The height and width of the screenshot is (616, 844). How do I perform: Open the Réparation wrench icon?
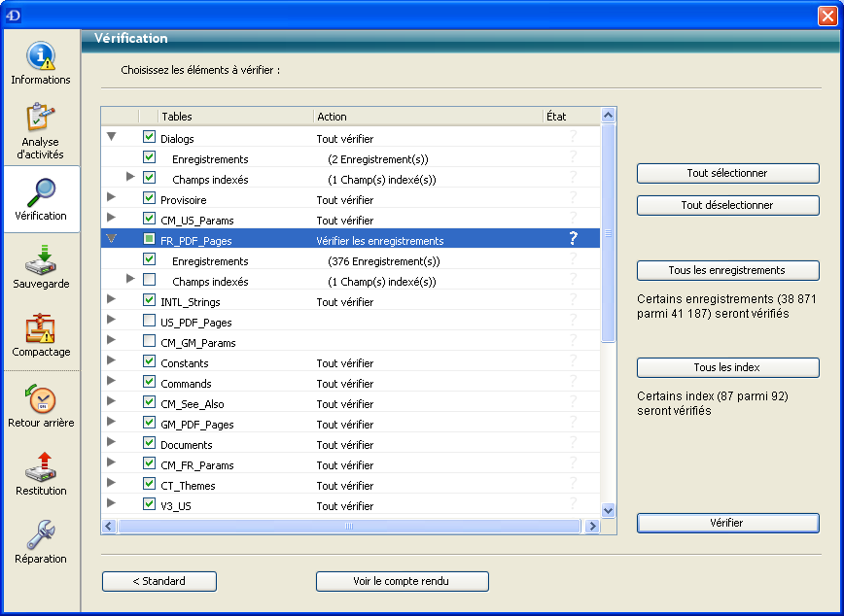pos(41,534)
